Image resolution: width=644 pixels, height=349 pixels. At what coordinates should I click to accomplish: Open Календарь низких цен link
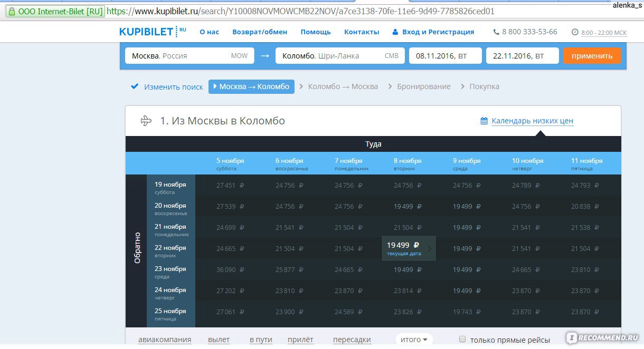532,121
